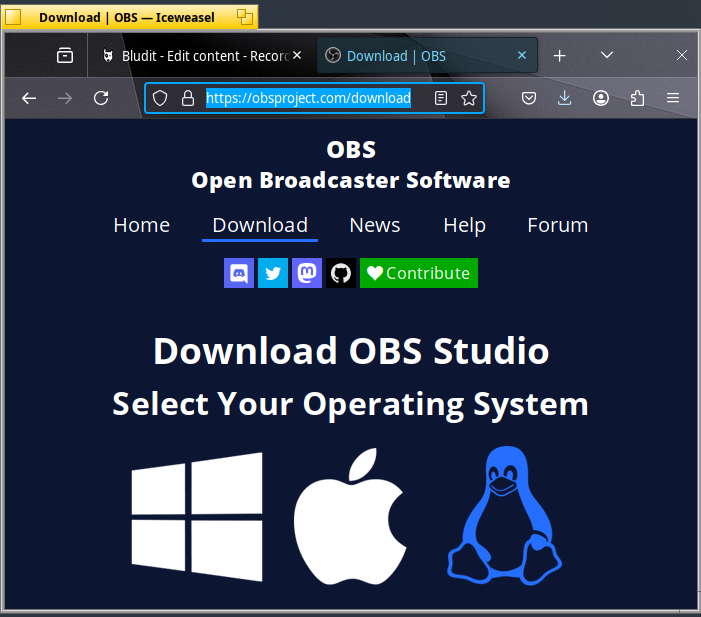701x617 pixels.
Task: Open the OBS Discord link icon
Action: click(x=239, y=273)
